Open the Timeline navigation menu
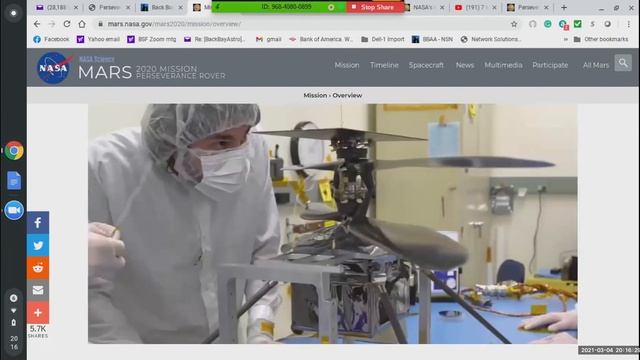Screen dimensions: 640x360 pos(384,65)
